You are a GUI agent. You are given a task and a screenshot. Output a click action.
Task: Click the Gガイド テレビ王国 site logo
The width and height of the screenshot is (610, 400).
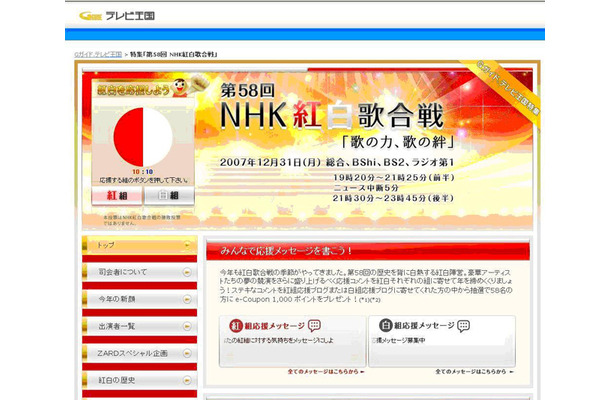[117, 16]
